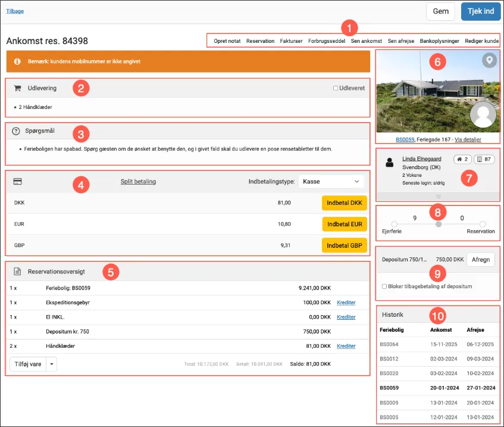Click the person icon beside Linda Elnegaard

(390, 162)
